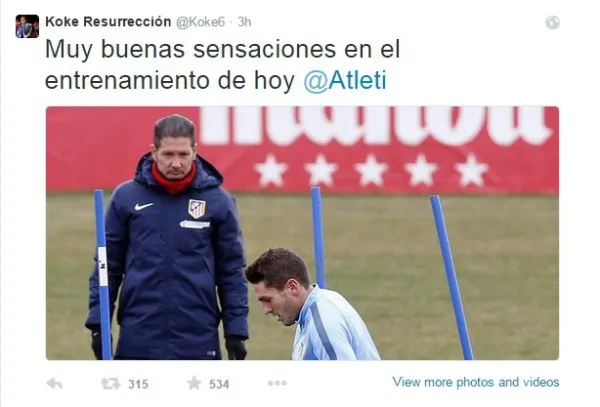Viewport: 600px width, 407px height.
Task: Open the more options ellipsis icon
Action: click(277, 383)
